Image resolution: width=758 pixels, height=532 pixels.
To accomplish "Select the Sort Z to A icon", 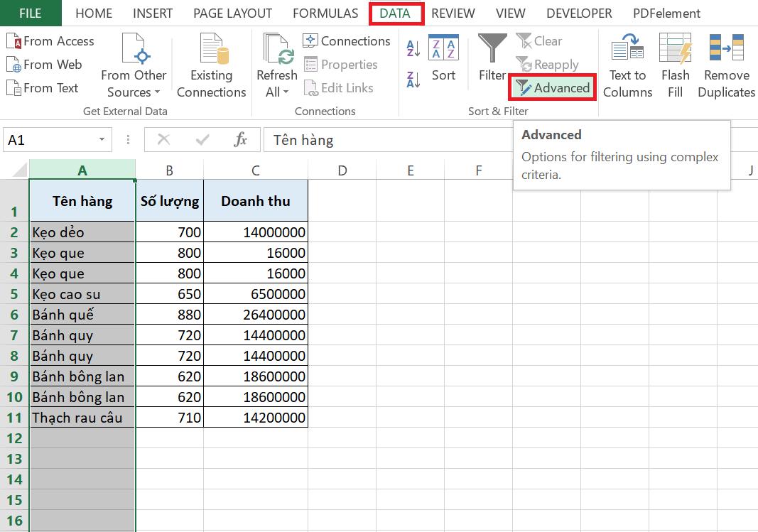I will coord(412,80).
